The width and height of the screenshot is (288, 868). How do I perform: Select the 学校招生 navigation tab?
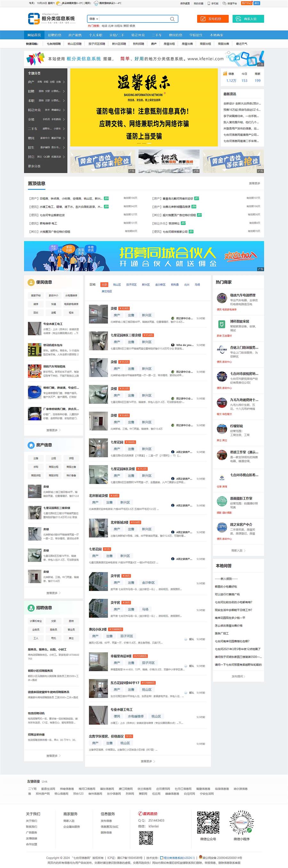196,35
